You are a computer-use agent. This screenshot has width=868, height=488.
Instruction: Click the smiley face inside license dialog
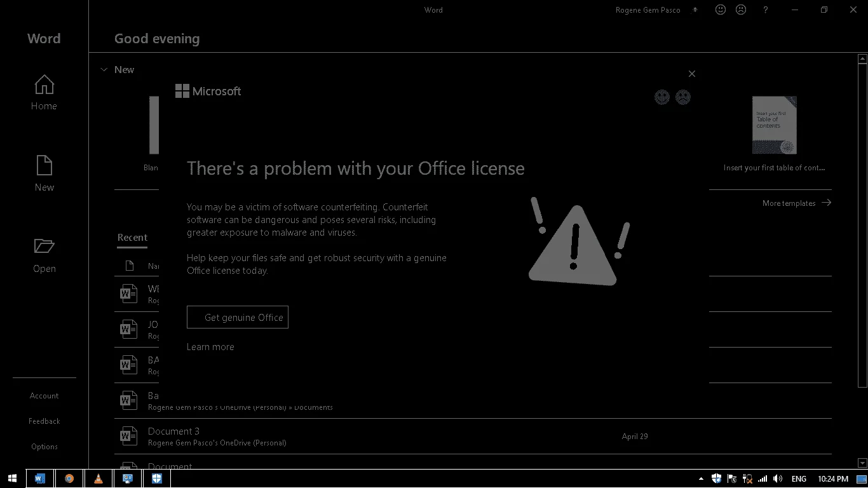point(662,97)
